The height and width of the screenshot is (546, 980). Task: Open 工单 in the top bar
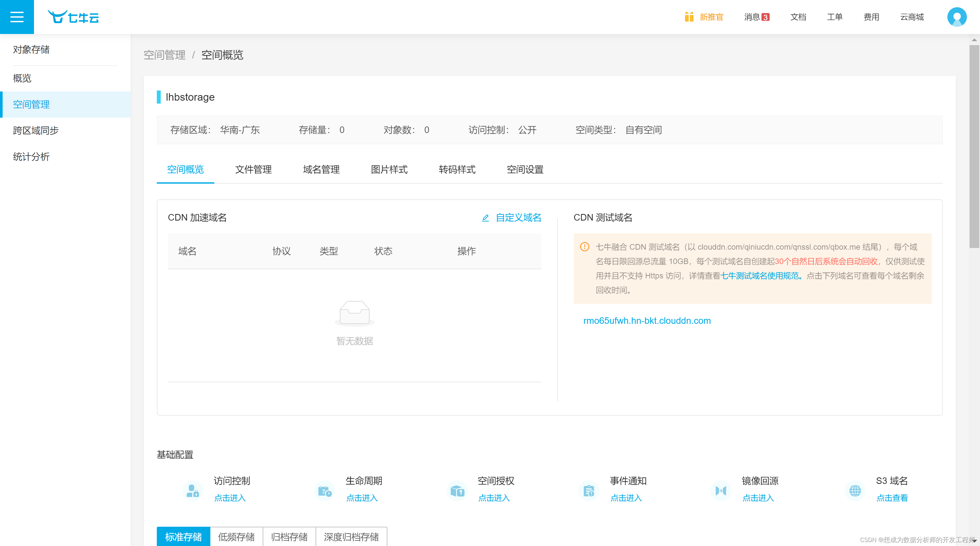835,17
